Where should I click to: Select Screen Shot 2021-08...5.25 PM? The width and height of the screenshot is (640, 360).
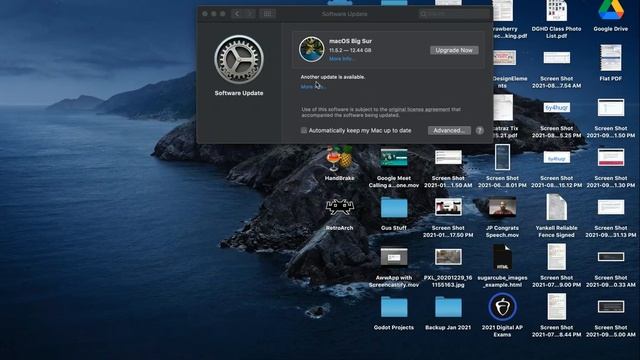556,108
